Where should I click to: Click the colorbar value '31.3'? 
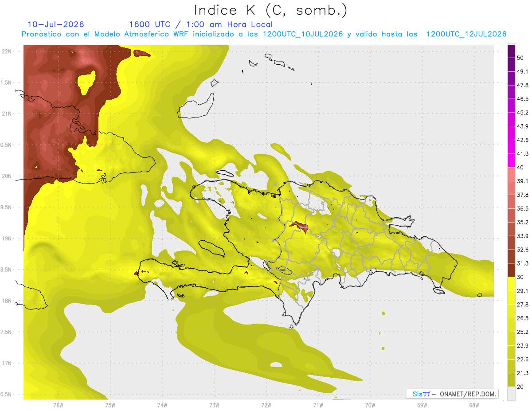[523, 263]
